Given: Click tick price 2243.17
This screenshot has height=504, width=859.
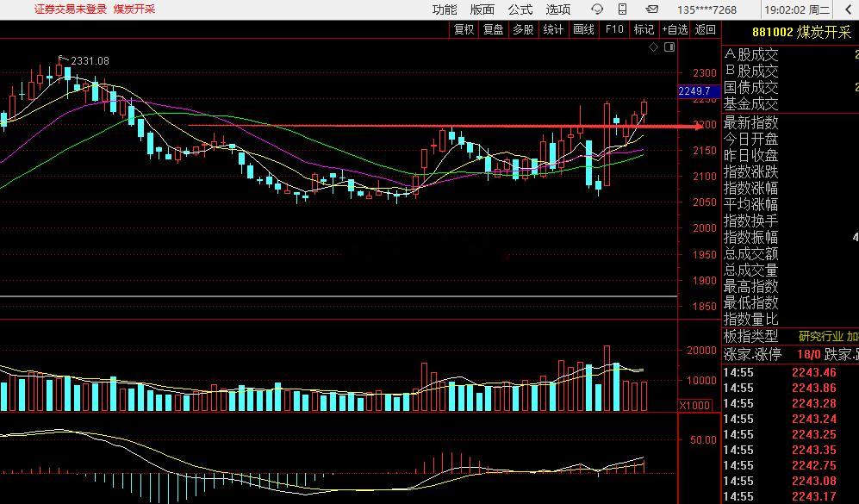Looking at the screenshot, I should pyautogui.click(x=814, y=497).
